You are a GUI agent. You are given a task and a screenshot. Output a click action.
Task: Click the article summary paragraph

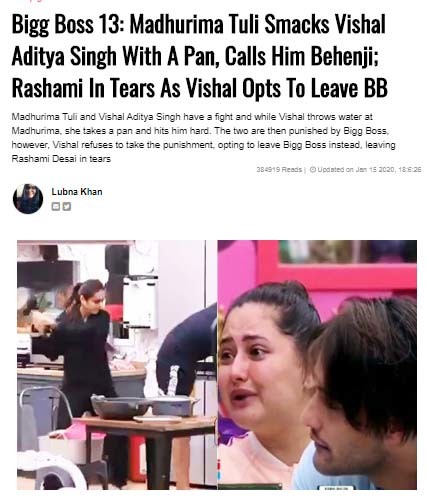[x=203, y=138]
